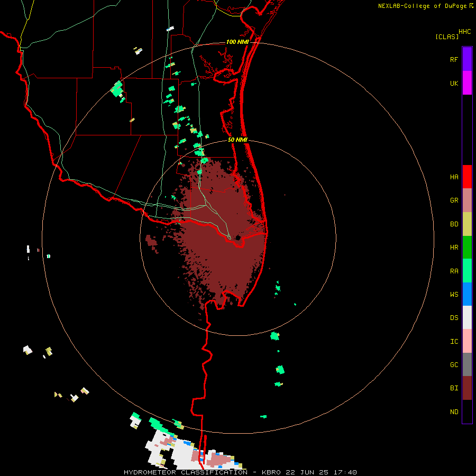Image resolution: width=476 pixels, height=476 pixels.
Task: Click the GC legend label
Action: pos(454,364)
